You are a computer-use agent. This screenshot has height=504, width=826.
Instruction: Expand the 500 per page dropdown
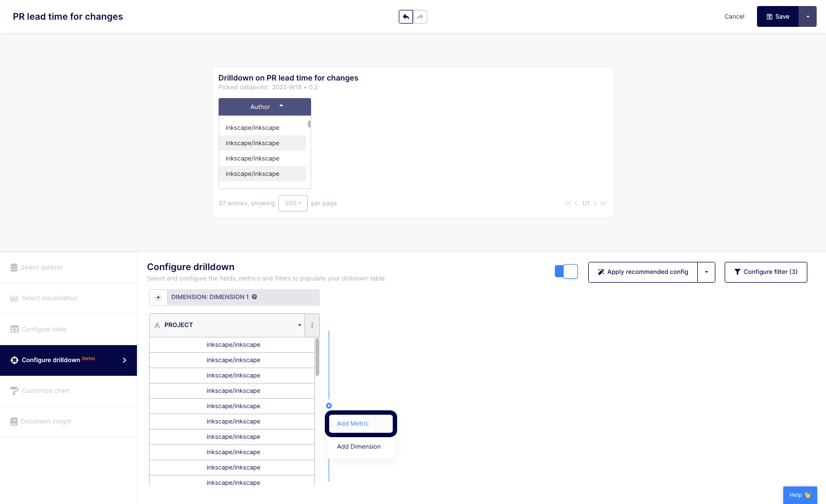[292, 203]
